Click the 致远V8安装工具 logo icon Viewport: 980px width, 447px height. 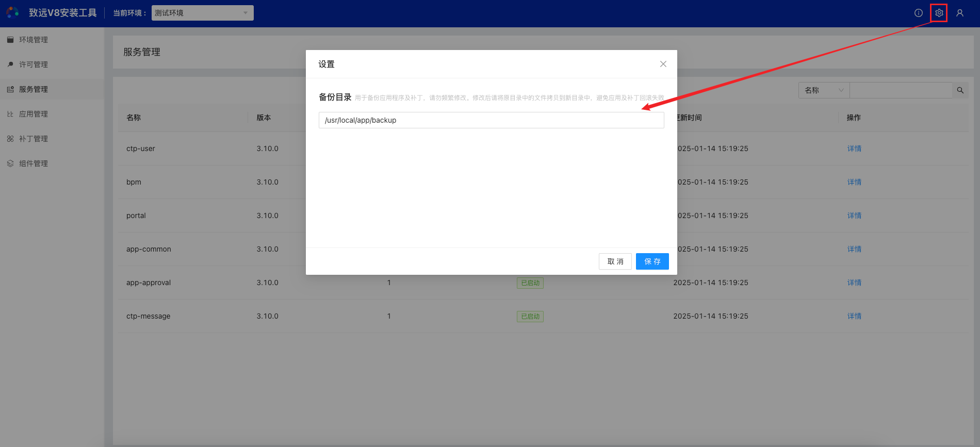click(13, 12)
